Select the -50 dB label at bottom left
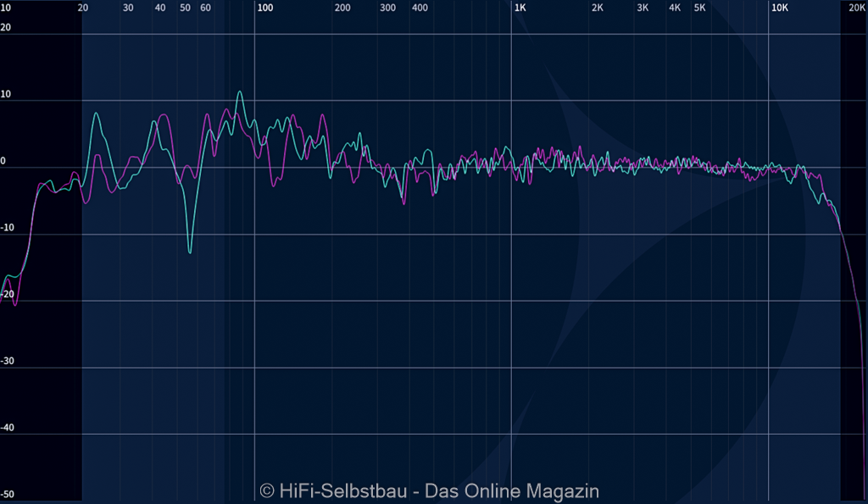The image size is (868, 504). (7, 495)
